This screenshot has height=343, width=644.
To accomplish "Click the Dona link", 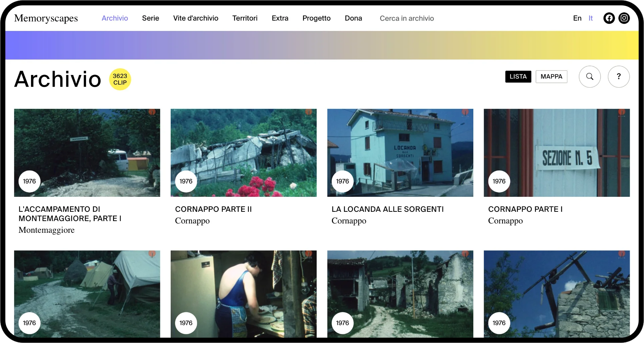I will point(353,18).
